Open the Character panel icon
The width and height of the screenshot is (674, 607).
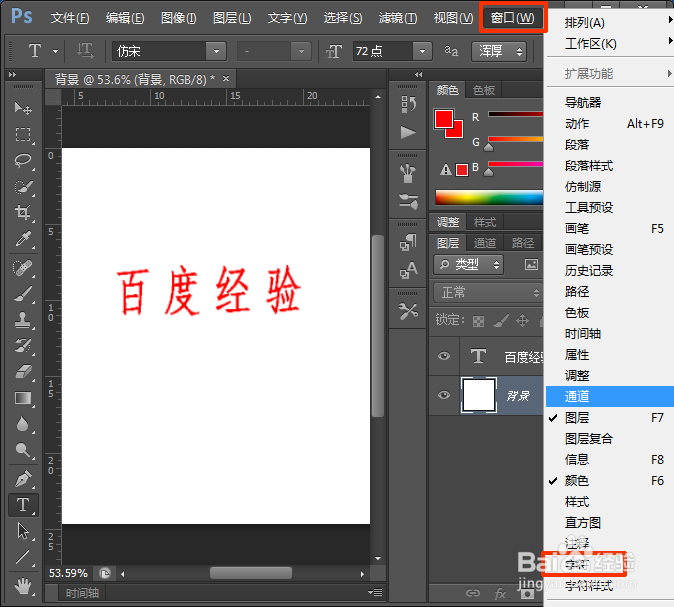pos(408,270)
